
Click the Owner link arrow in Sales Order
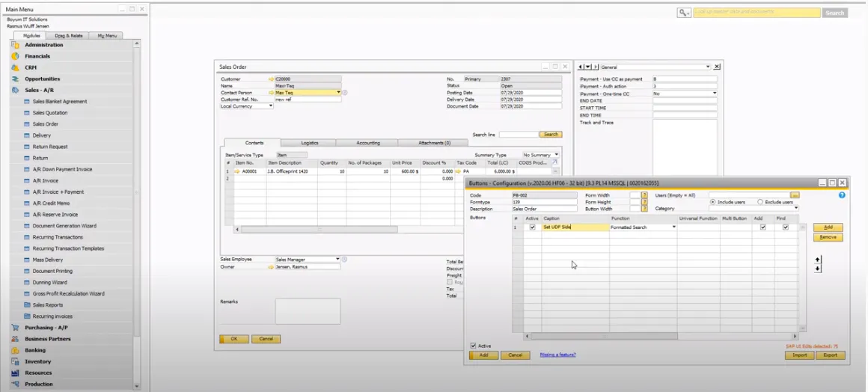click(x=271, y=267)
